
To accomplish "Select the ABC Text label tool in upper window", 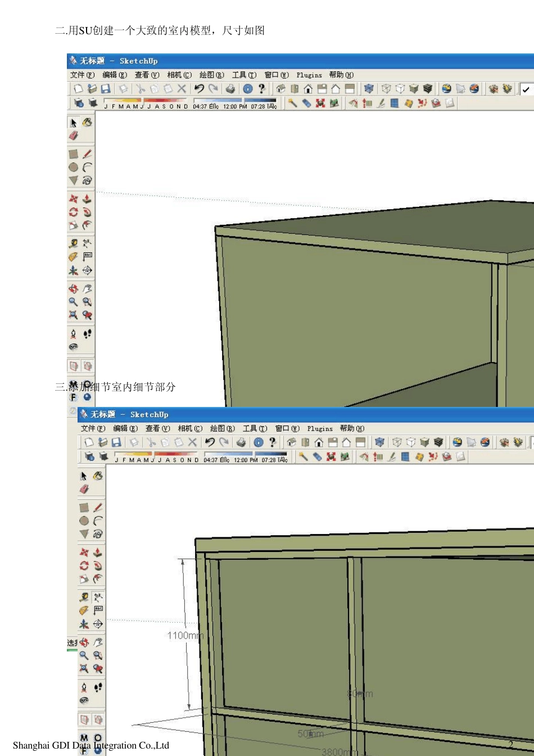I will 87,257.
